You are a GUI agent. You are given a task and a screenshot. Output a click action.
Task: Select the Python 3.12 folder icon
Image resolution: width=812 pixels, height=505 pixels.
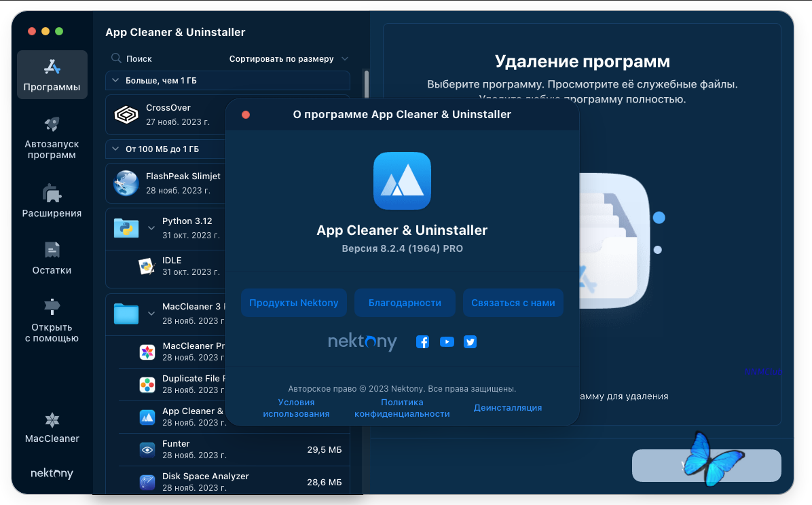click(x=126, y=228)
